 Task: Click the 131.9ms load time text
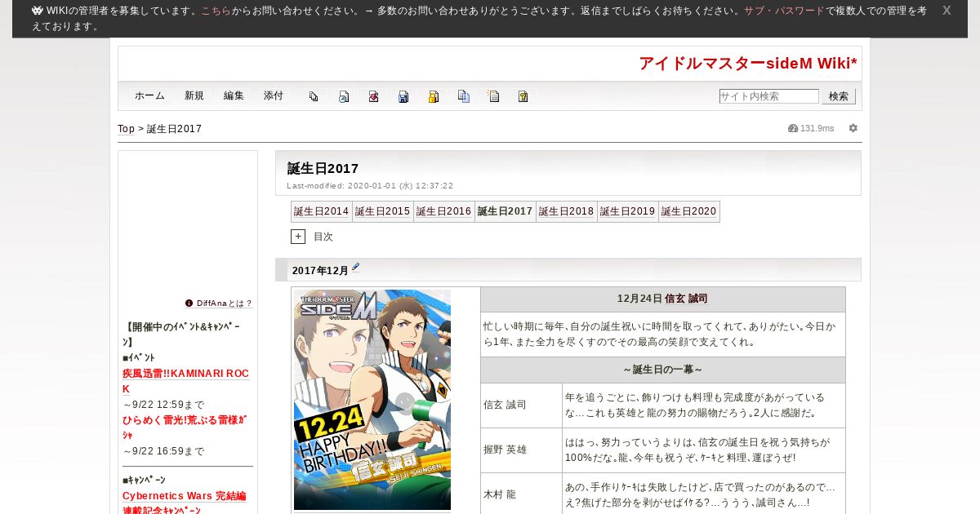817,128
